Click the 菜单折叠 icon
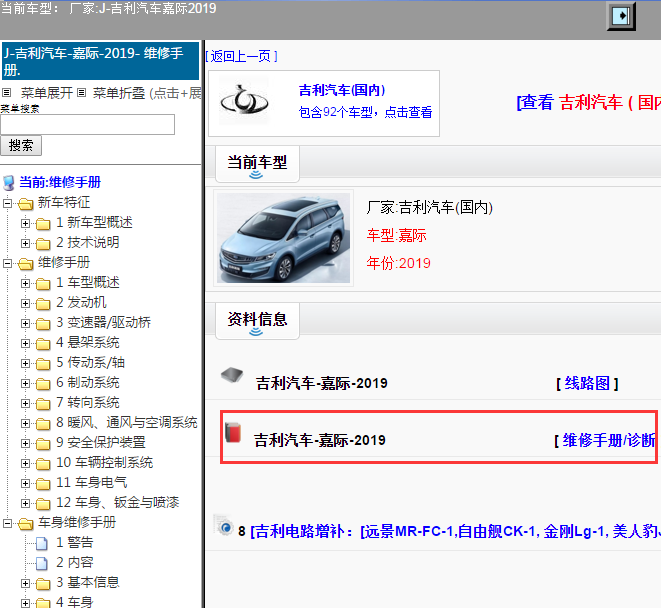 pyautogui.click(x=82, y=93)
